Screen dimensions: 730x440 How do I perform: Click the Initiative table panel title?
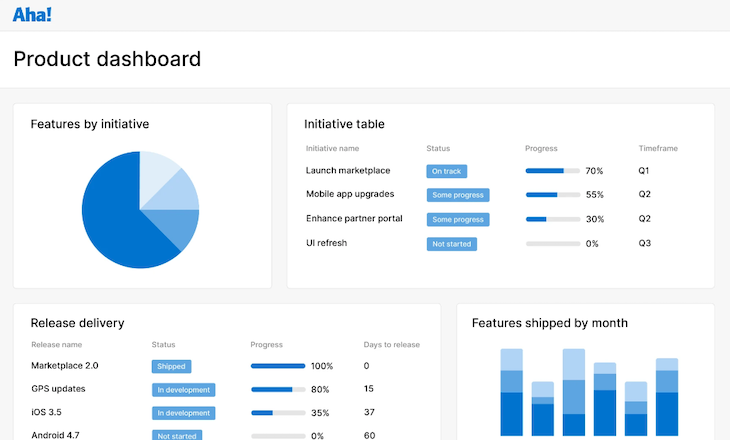(x=344, y=124)
